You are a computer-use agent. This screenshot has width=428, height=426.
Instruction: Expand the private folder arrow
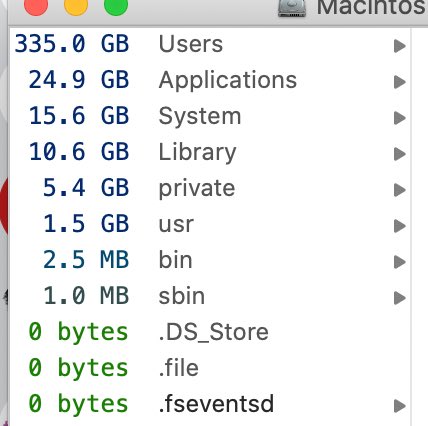[x=399, y=190]
